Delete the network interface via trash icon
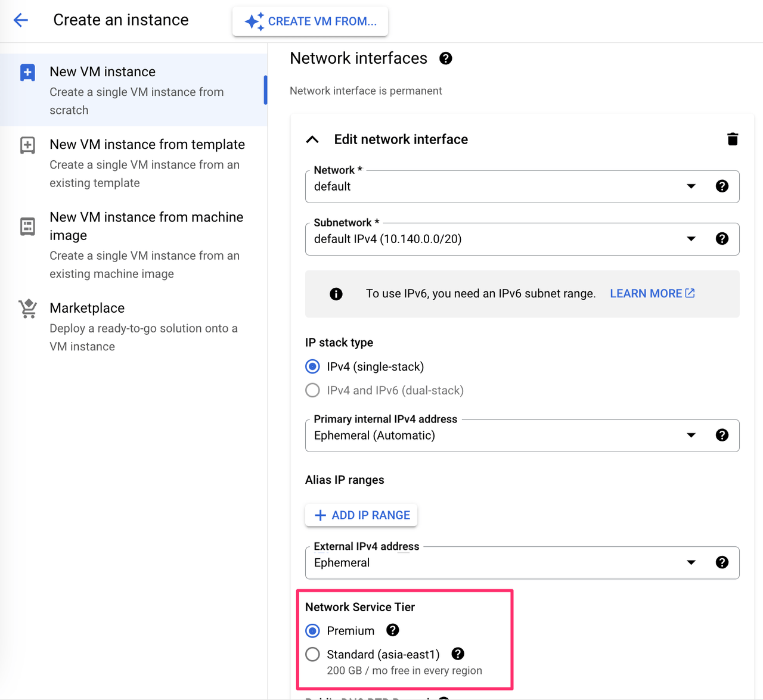 point(733,139)
